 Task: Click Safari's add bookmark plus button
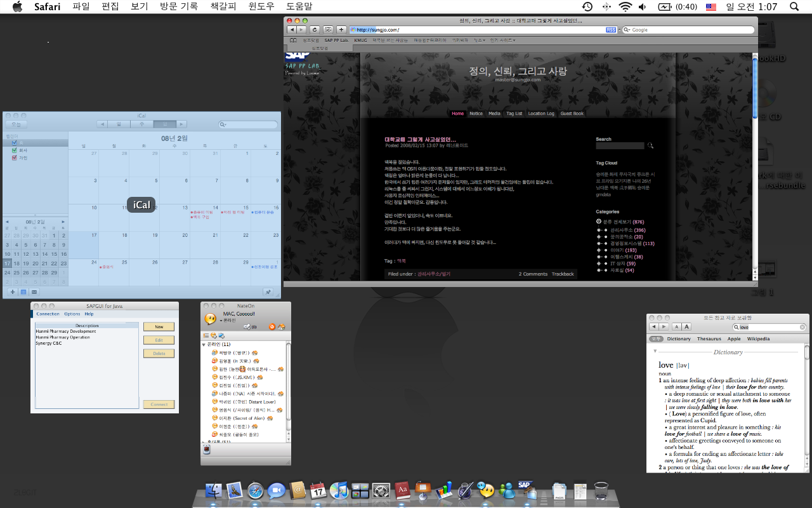(x=341, y=30)
